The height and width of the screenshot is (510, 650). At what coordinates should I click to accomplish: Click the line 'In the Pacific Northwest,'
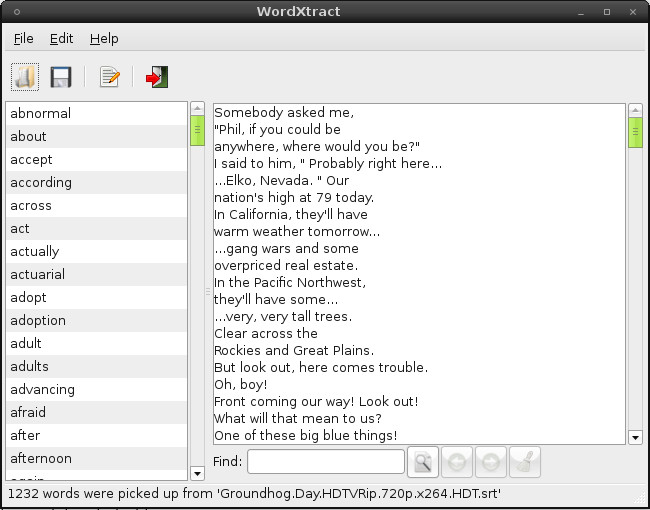tap(290, 282)
